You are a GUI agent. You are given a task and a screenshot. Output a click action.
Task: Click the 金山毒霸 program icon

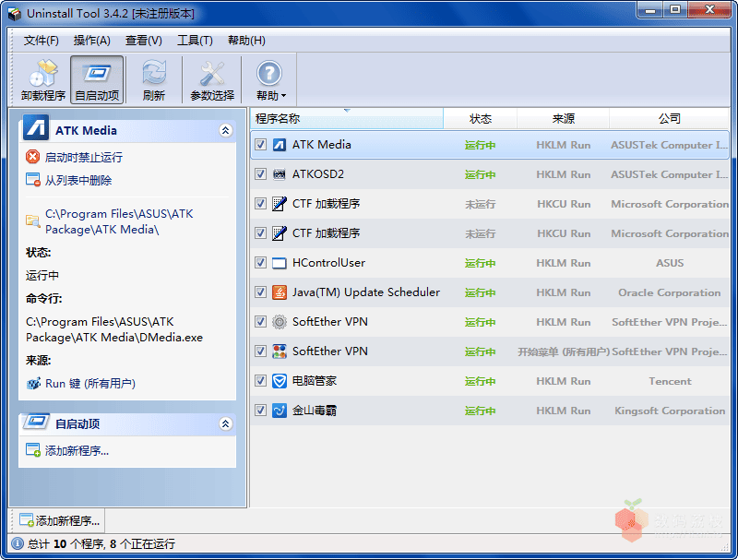(280, 411)
